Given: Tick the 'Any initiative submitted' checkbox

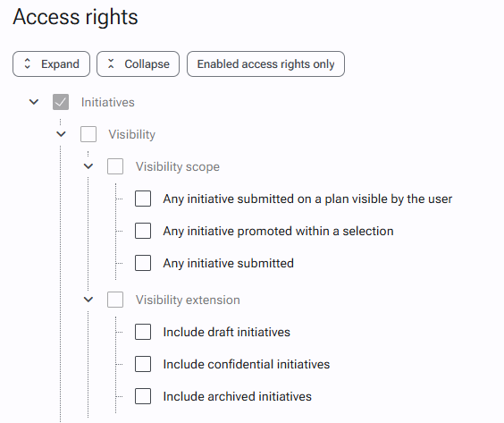Looking at the screenshot, I should (143, 263).
